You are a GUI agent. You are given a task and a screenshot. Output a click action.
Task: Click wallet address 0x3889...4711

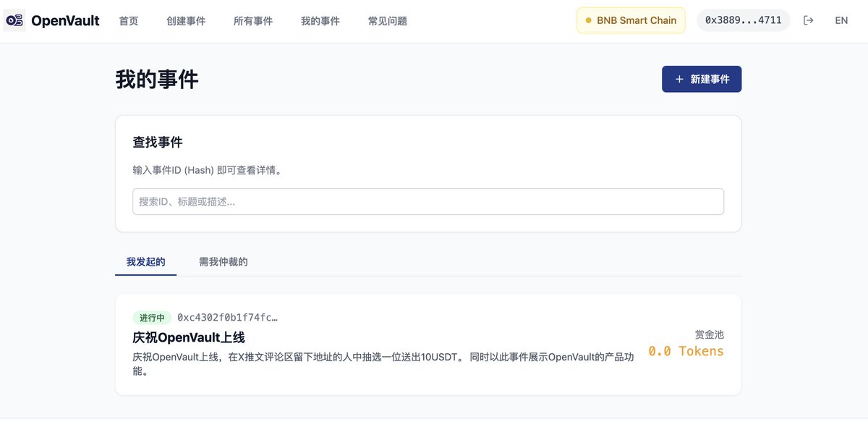point(744,20)
